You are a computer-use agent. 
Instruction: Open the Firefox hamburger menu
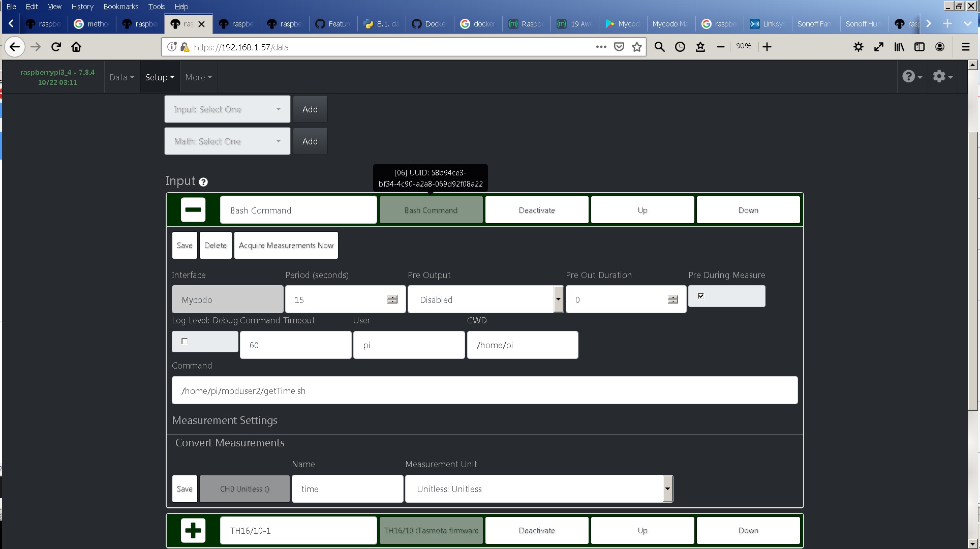pos(965,47)
